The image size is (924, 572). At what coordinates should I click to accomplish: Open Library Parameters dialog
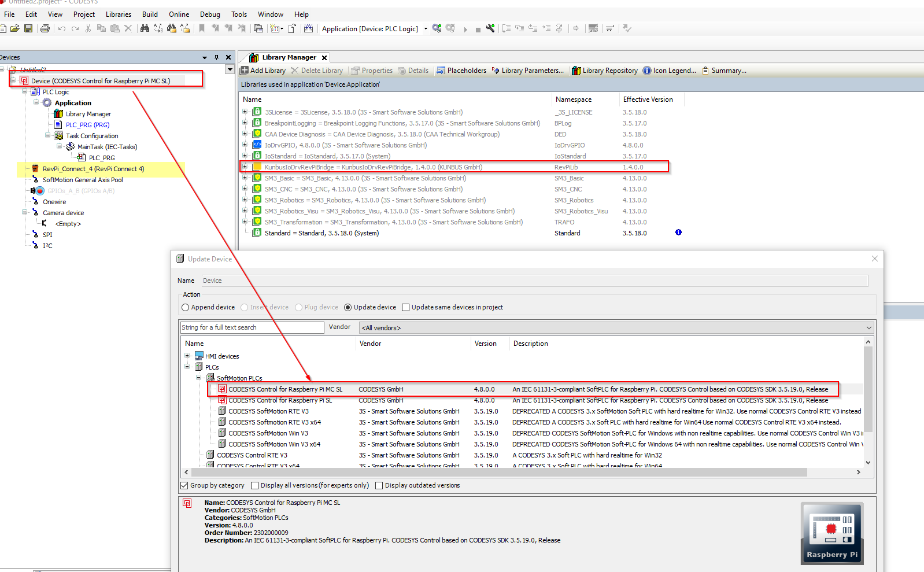tap(527, 71)
